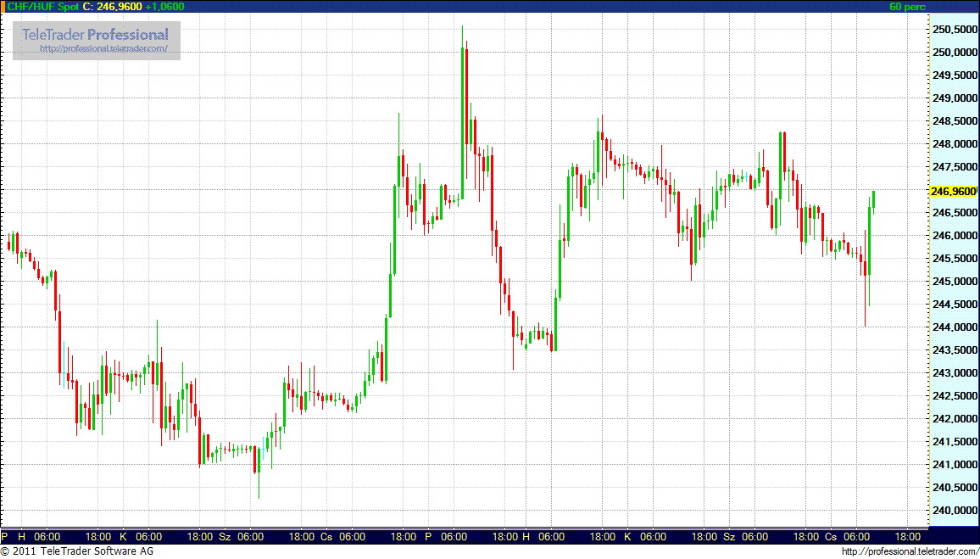Open the teletrader URL in the footer

pyautogui.click(x=910, y=551)
